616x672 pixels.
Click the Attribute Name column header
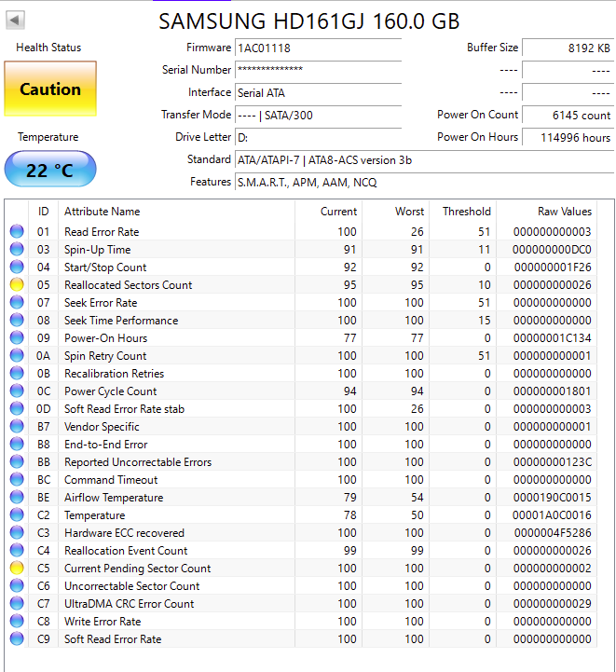[176, 212]
